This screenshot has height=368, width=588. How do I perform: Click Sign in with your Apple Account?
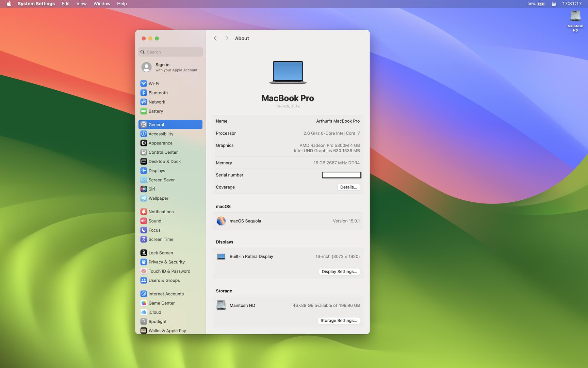(x=170, y=67)
